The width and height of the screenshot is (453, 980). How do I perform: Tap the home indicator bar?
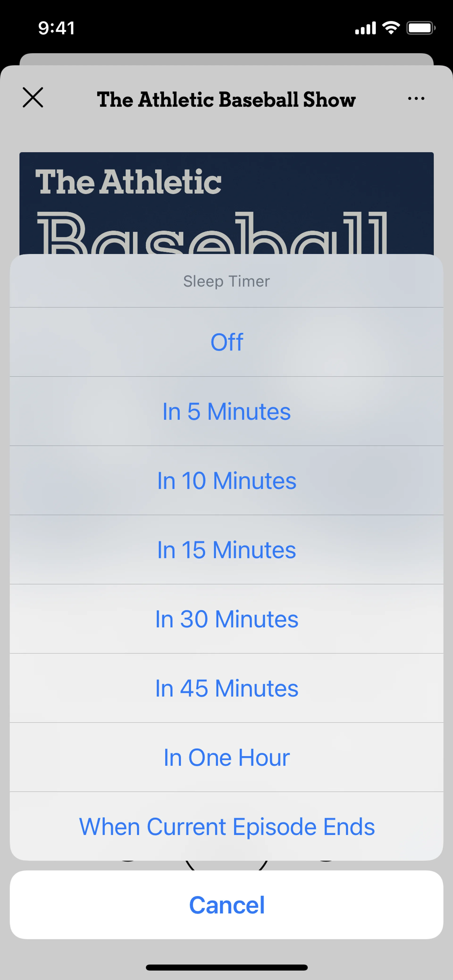coord(226,968)
